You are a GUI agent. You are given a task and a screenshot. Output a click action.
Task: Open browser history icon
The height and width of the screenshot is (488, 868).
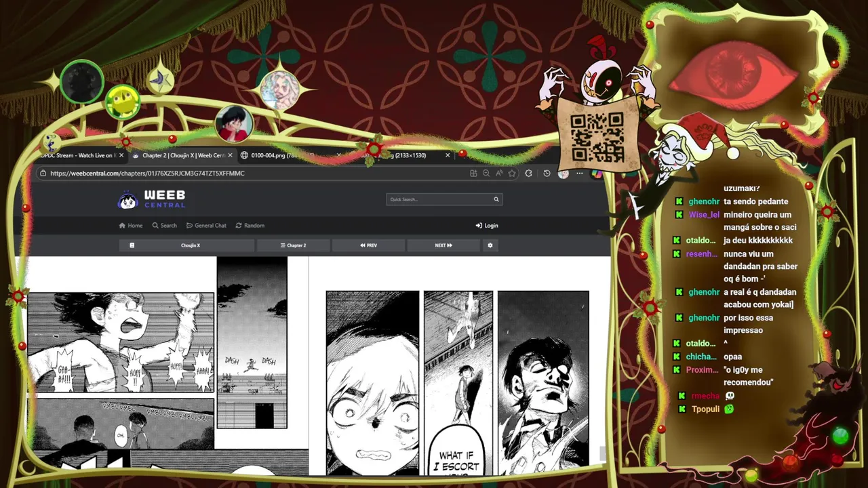click(x=547, y=174)
